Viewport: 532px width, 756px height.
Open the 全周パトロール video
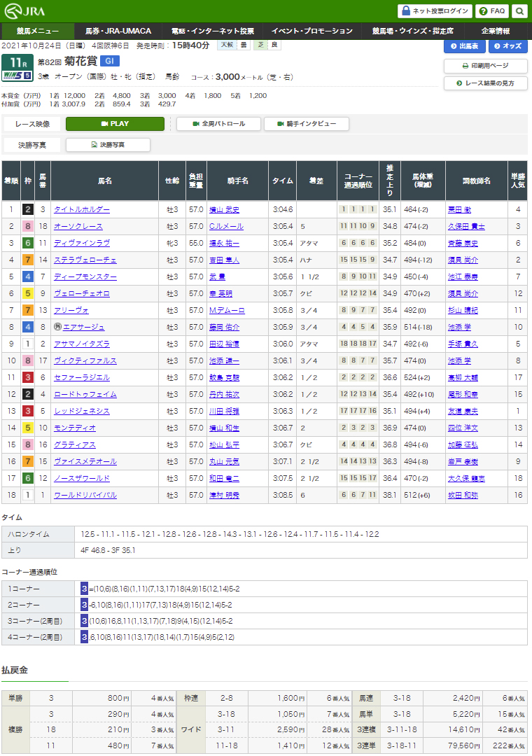coord(218,124)
